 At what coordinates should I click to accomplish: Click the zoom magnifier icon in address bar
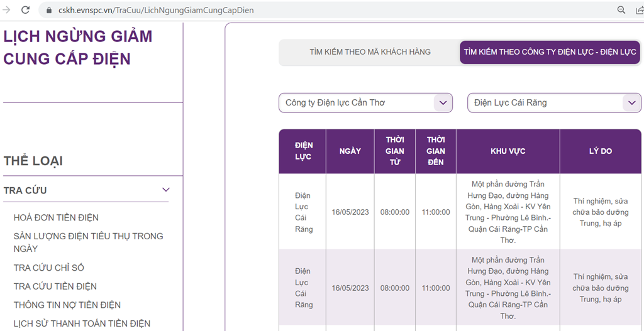click(621, 10)
